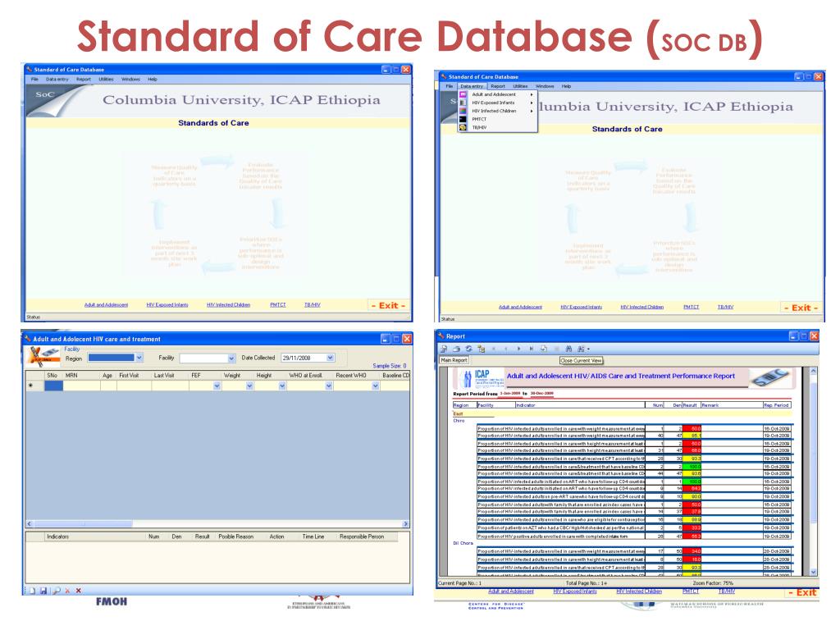Expand Adult and Adolescent submenu arrow

(532, 94)
